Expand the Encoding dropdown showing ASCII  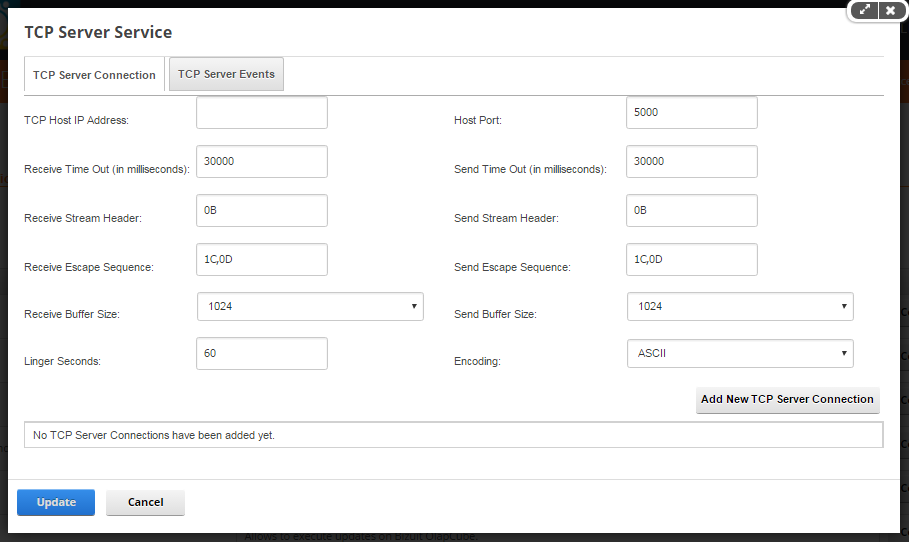[x=740, y=354]
